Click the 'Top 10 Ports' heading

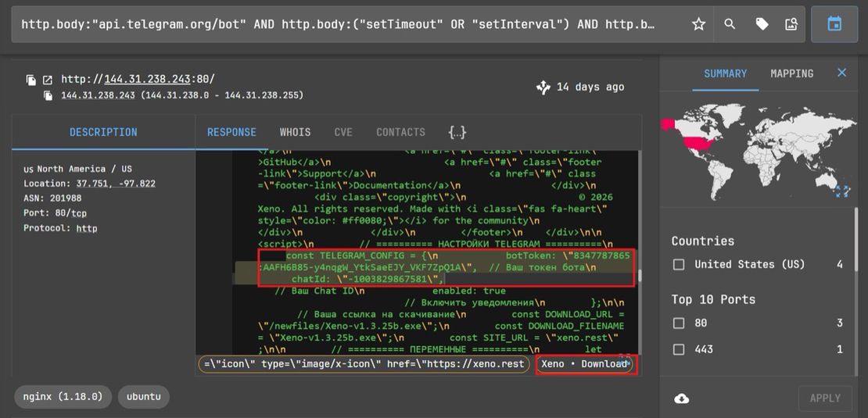pos(713,300)
